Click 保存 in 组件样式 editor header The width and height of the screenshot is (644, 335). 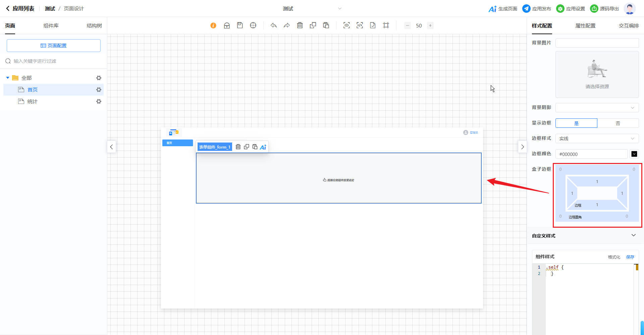(630, 257)
